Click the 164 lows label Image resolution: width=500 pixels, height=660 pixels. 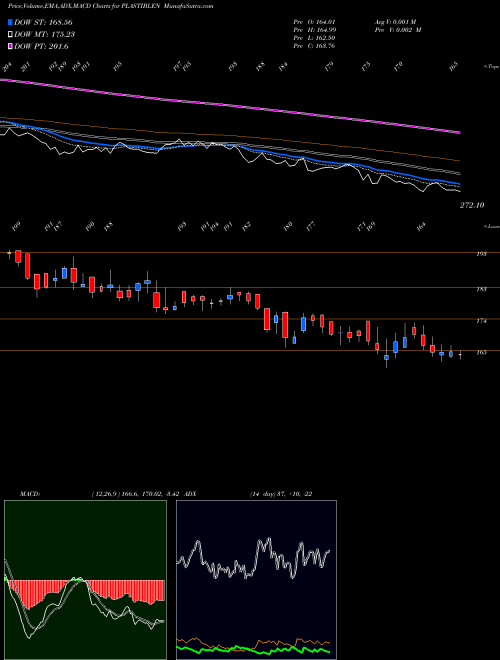coord(420,227)
